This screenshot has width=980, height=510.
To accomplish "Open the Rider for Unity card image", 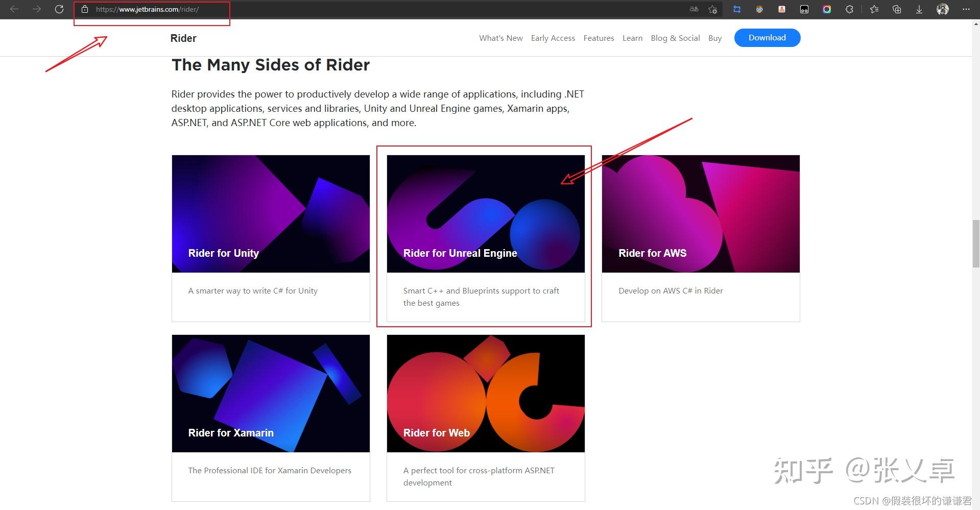I will [x=271, y=214].
